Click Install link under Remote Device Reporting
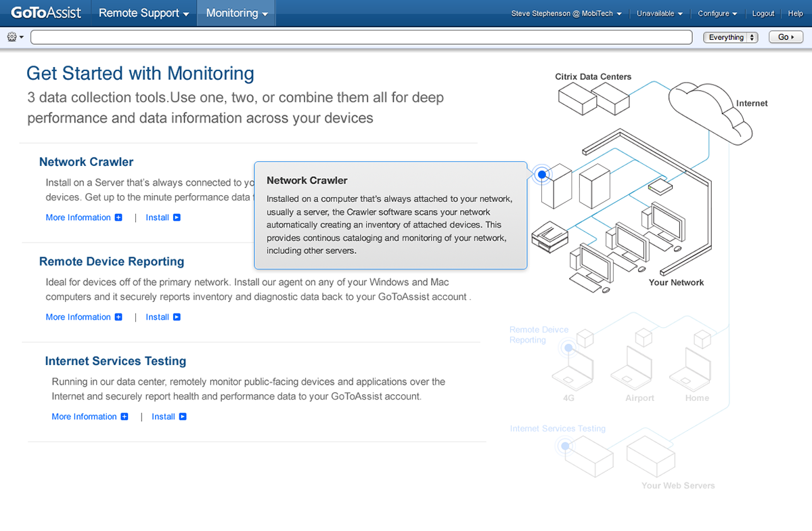Image resolution: width=812 pixels, height=531 pixels. 157,317
